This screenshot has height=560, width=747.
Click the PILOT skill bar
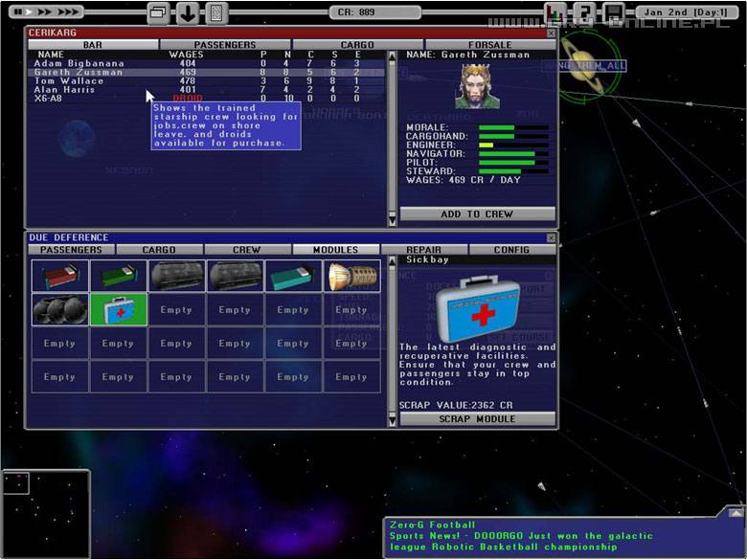(x=513, y=163)
